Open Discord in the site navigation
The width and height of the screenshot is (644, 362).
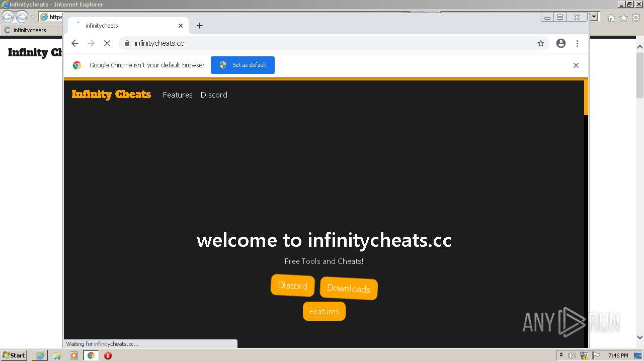[x=214, y=95]
